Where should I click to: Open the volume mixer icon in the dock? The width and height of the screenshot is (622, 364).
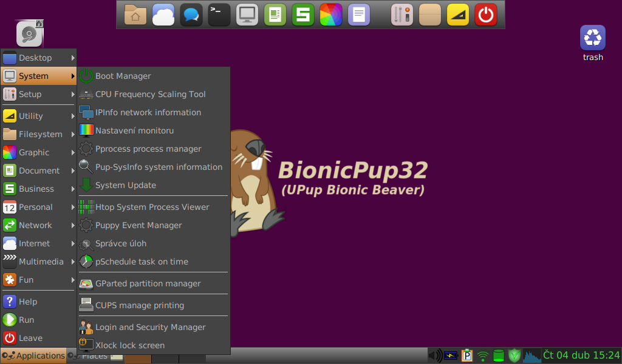tap(402, 14)
